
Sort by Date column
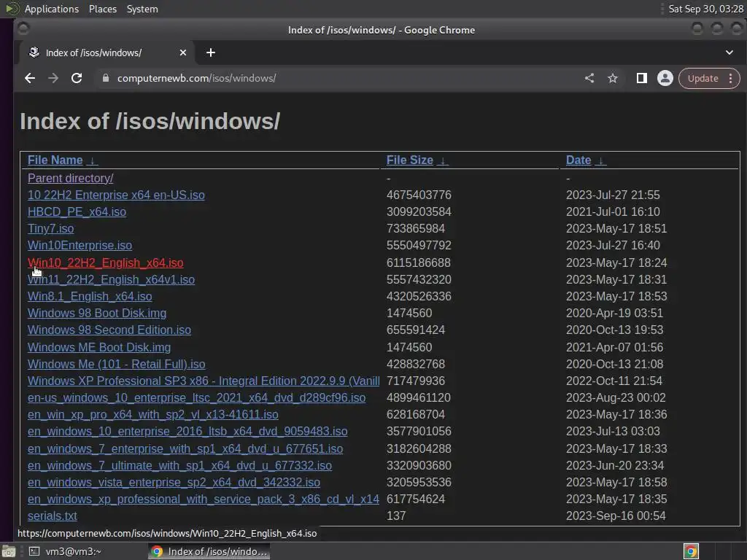click(x=578, y=160)
